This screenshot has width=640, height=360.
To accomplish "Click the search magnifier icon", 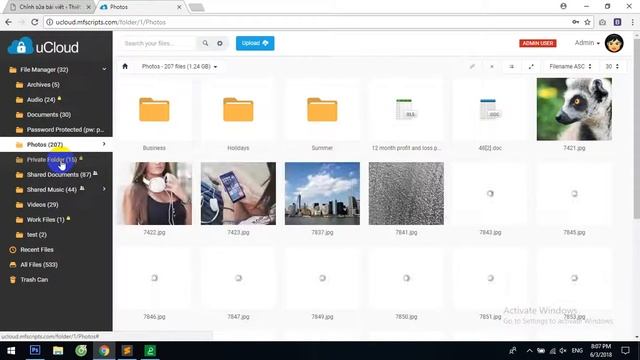I will 205,43.
